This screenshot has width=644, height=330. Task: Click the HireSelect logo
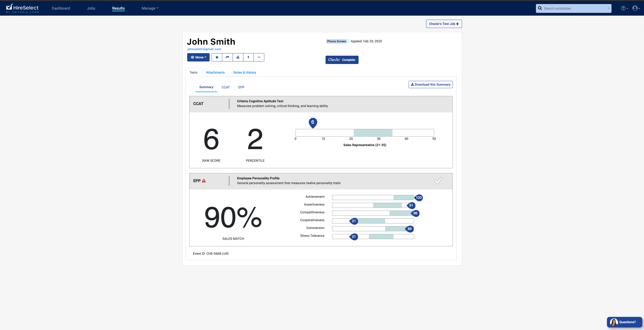tap(22, 8)
